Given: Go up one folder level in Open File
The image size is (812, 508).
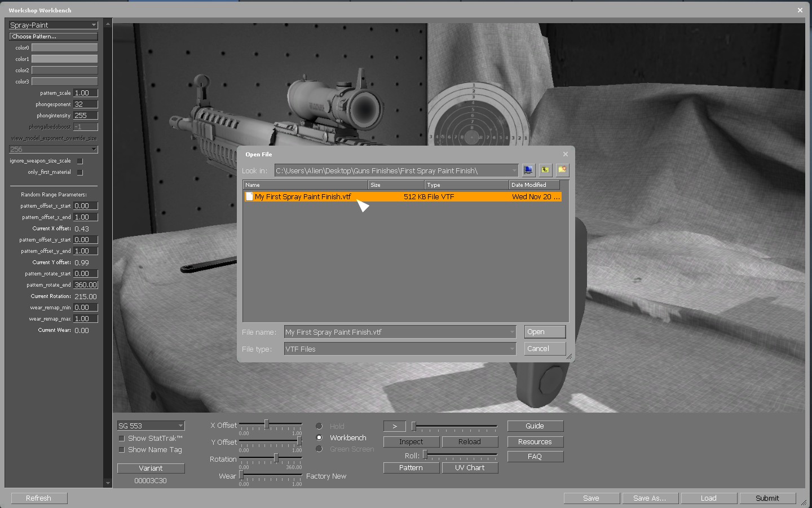Looking at the screenshot, I should pyautogui.click(x=545, y=170).
